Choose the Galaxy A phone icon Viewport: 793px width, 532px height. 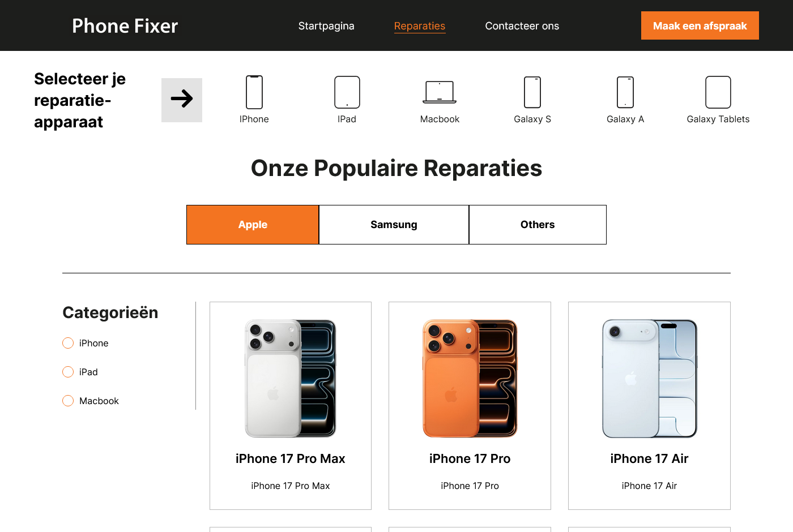coord(625,92)
